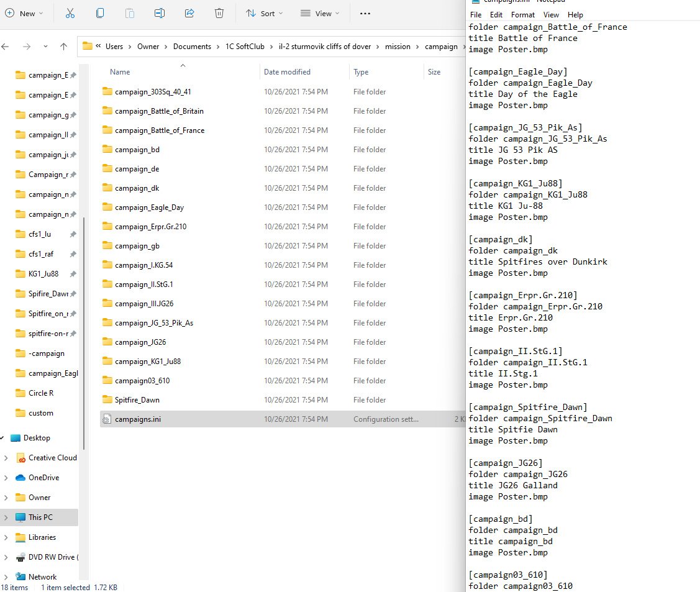Expand the Creative Cloud Files node
This screenshot has width=700, height=592.
click(x=6, y=458)
